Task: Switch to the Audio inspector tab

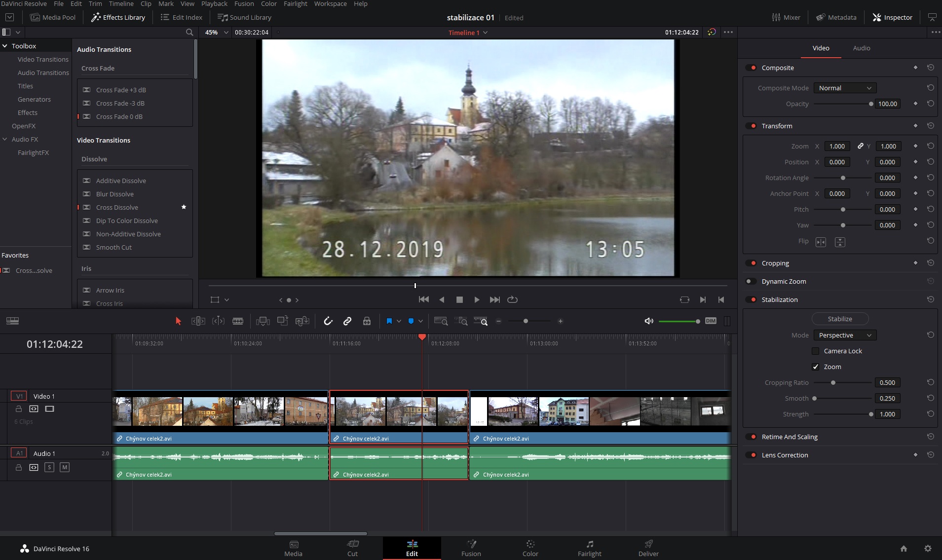Action: coord(861,48)
